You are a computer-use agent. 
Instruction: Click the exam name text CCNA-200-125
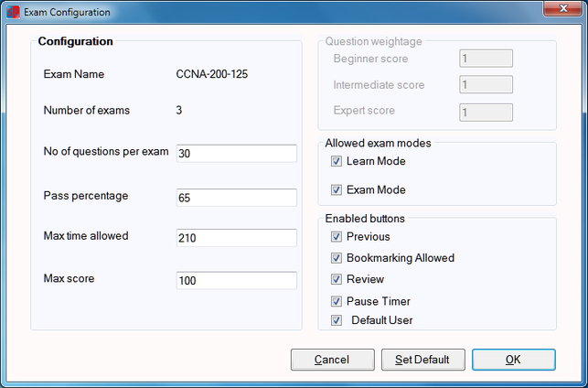(x=212, y=74)
